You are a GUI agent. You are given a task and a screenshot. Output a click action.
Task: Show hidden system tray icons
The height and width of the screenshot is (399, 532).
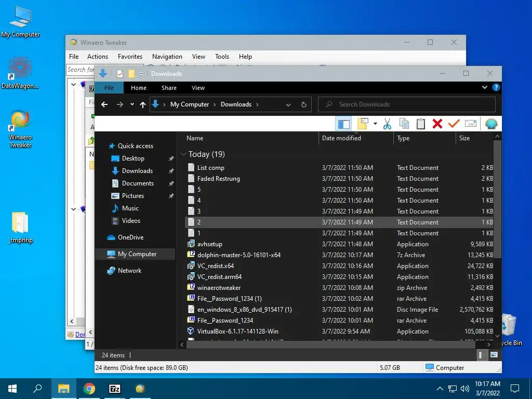(x=440, y=389)
